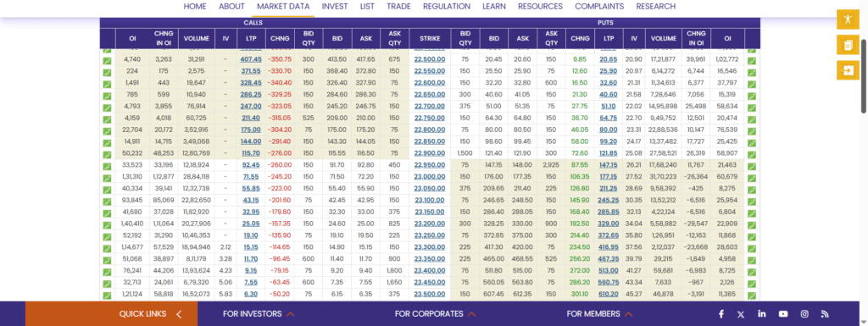Click the puts chart icon for the 22,800.00 strike row
868x326 pixels.
[752, 130]
